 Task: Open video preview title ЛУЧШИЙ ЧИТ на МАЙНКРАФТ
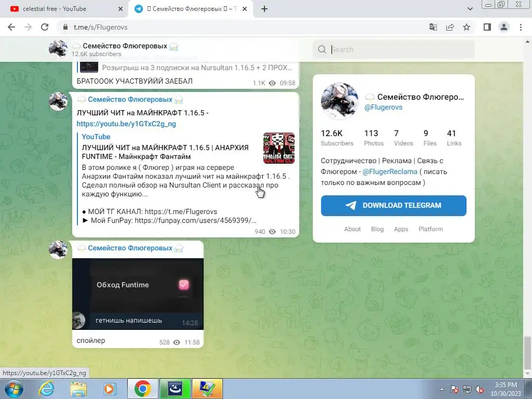pyautogui.click(x=165, y=152)
